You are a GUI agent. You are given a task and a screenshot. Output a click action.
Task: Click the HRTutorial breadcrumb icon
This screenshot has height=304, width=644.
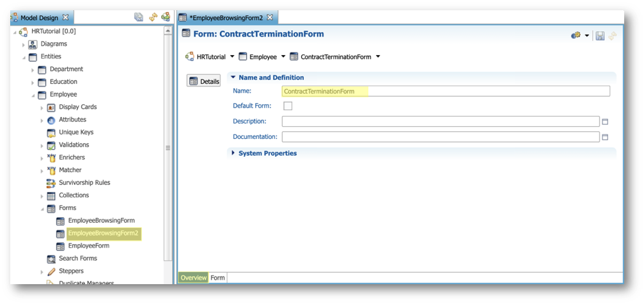click(x=189, y=57)
